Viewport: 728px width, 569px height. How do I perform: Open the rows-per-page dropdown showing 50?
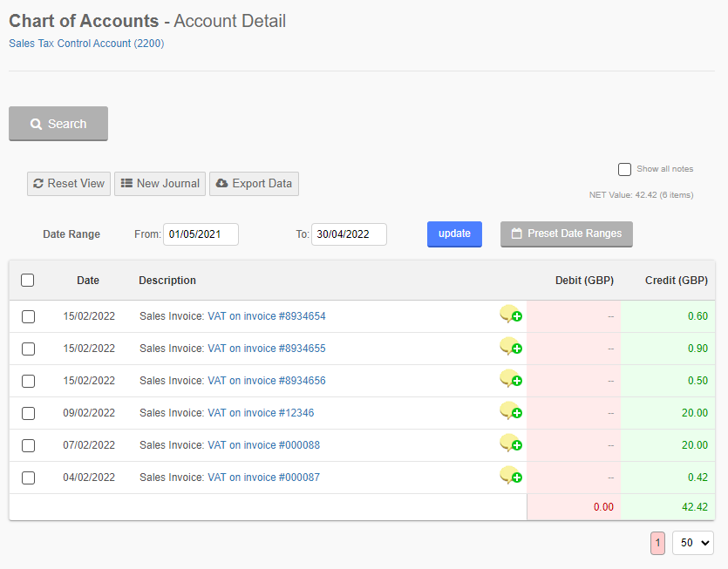(x=693, y=543)
